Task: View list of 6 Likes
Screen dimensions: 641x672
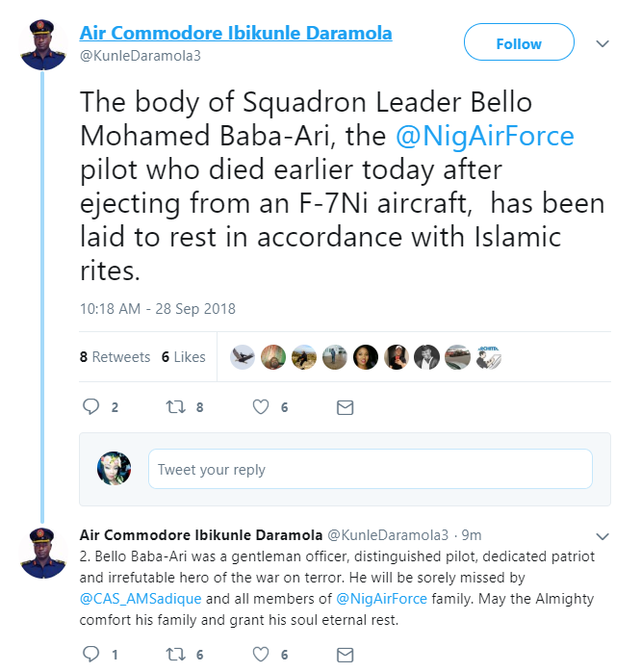Action: pyautogui.click(x=183, y=357)
